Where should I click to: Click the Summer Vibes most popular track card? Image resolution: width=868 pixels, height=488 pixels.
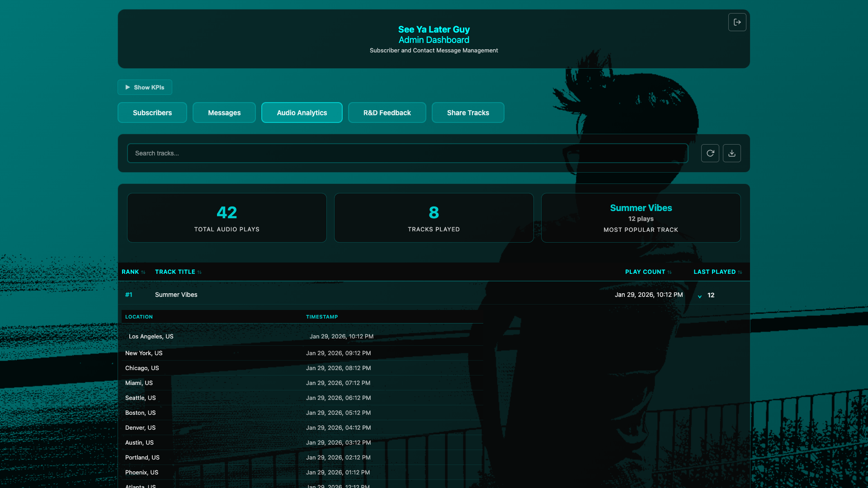coord(641,217)
